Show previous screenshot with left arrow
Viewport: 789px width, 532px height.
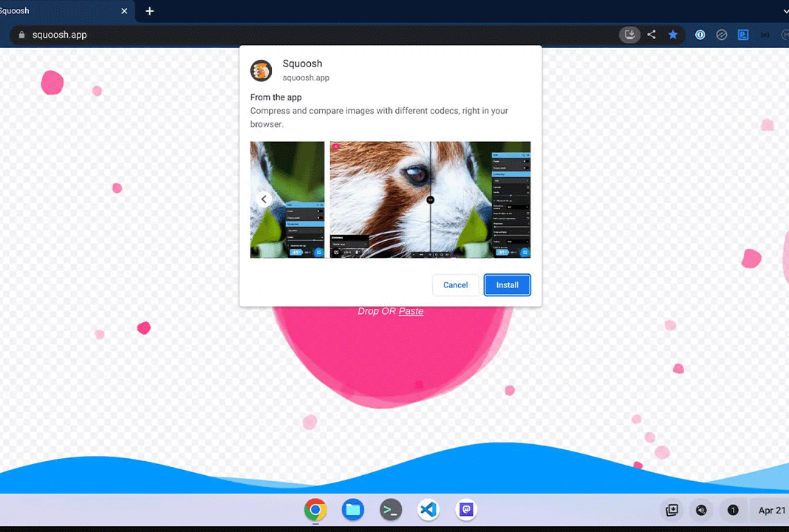pos(264,199)
